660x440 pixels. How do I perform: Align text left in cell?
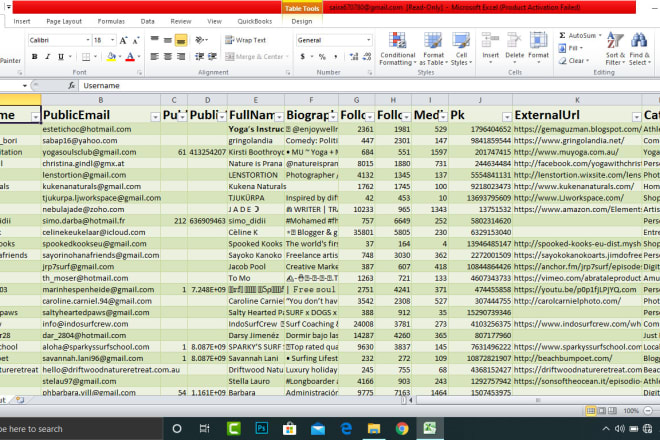(x=154, y=56)
